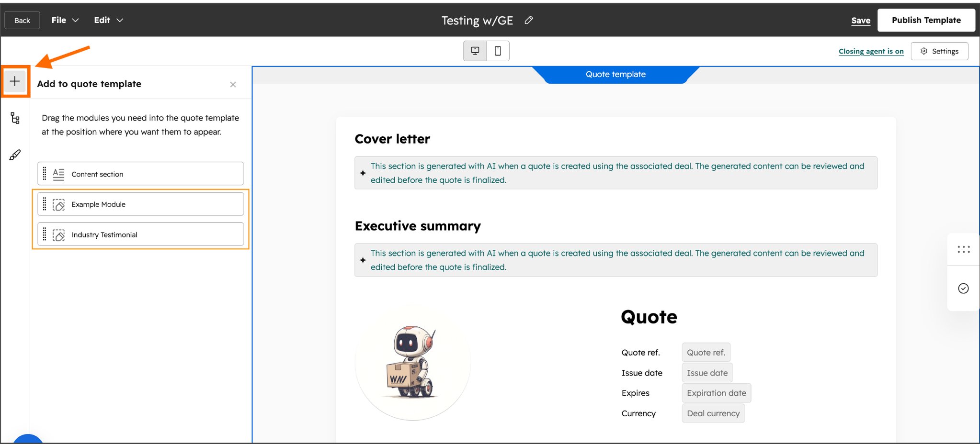Viewport: 980px width, 444px height.
Task: Open the paintbrush styles sidebar icon
Action: pos(15,155)
